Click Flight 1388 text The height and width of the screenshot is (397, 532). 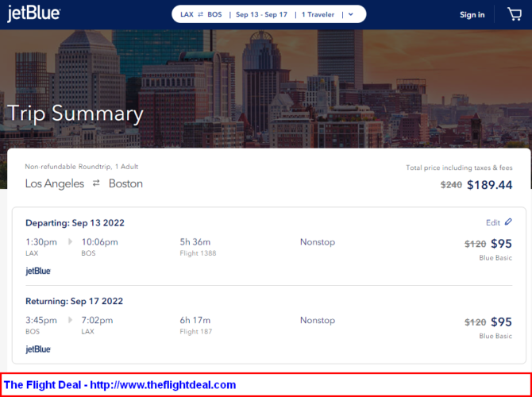(x=198, y=253)
